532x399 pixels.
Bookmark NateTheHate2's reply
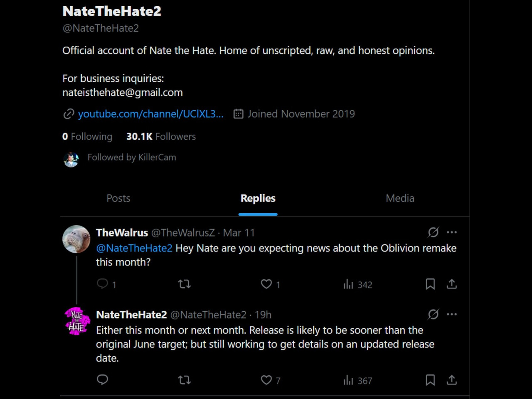click(x=430, y=380)
